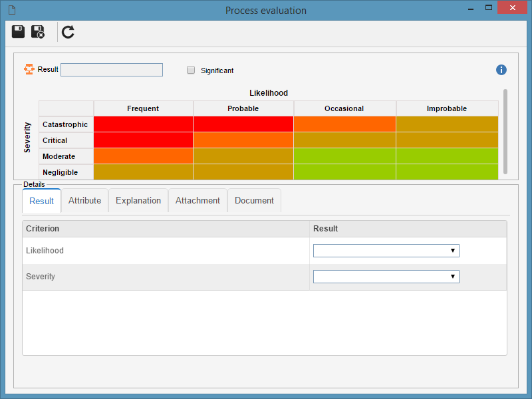Click the Save and exit icon
The width and height of the screenshot is (532, 399).
tap(38, 31)
